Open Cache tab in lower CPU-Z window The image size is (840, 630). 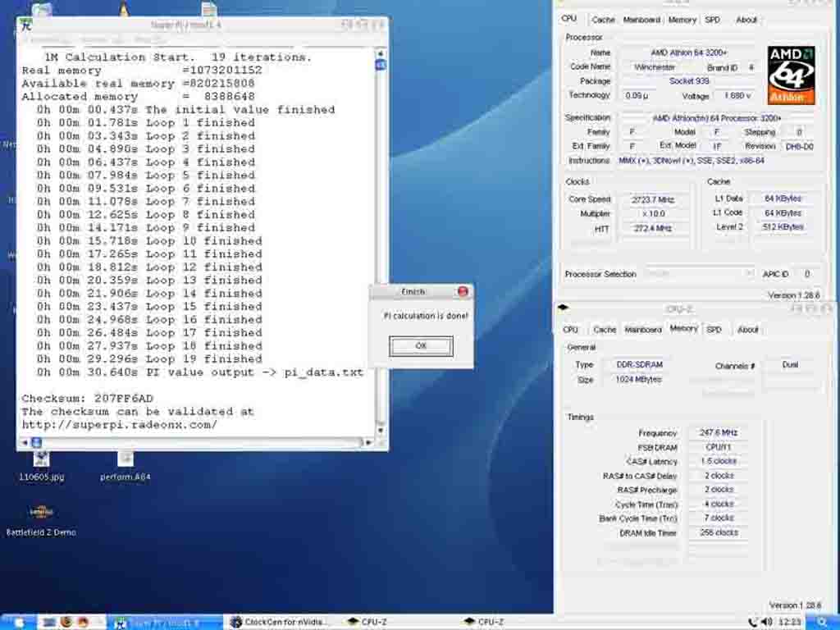[x=605, y=330]
